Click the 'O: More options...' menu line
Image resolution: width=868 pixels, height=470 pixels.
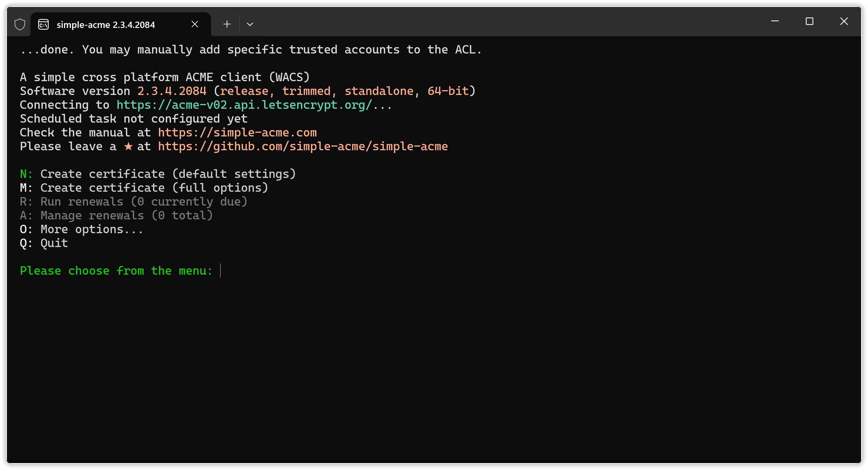pyautogui.click(x=81, y=230)
